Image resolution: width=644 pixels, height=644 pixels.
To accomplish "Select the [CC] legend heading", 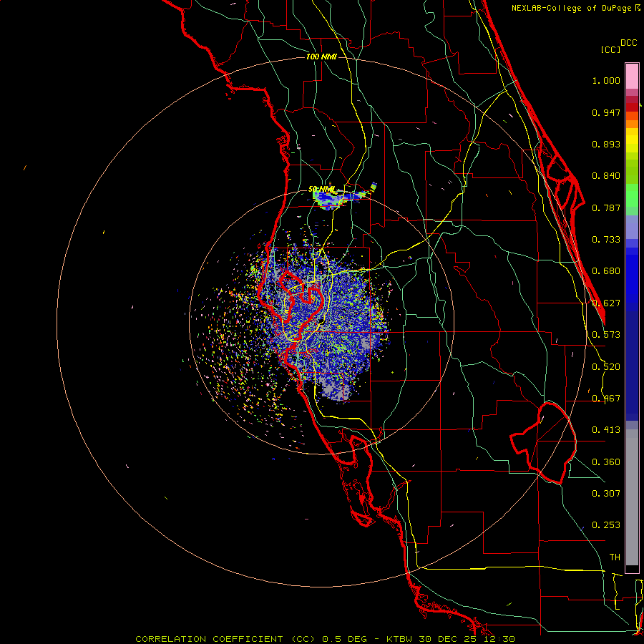I will [x=610, y=49].
